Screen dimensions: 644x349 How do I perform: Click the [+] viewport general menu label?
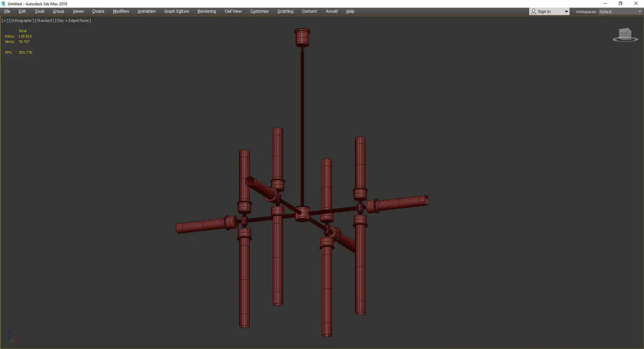(x=4, y=20)
